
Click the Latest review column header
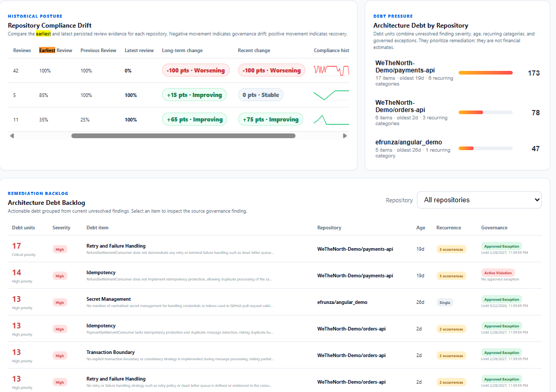tap(139, 51)
